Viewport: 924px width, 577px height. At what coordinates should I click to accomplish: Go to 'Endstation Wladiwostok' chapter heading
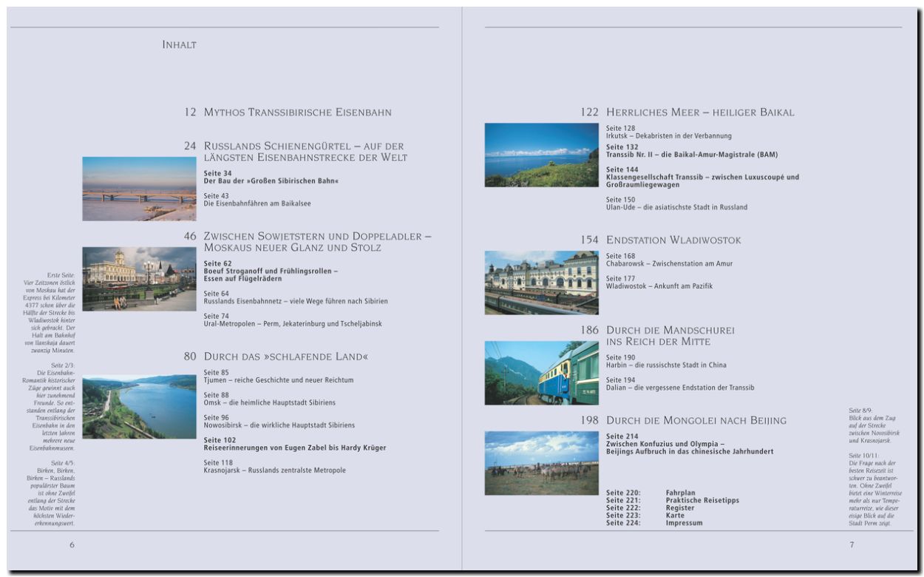click(x=673, y=240)
